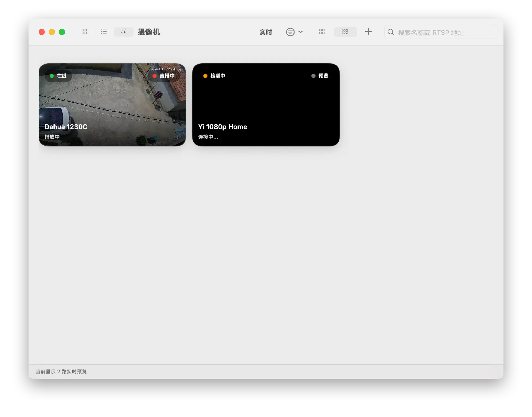
Task: Click the 检测中 status indicator
Action: click(214, 76)
